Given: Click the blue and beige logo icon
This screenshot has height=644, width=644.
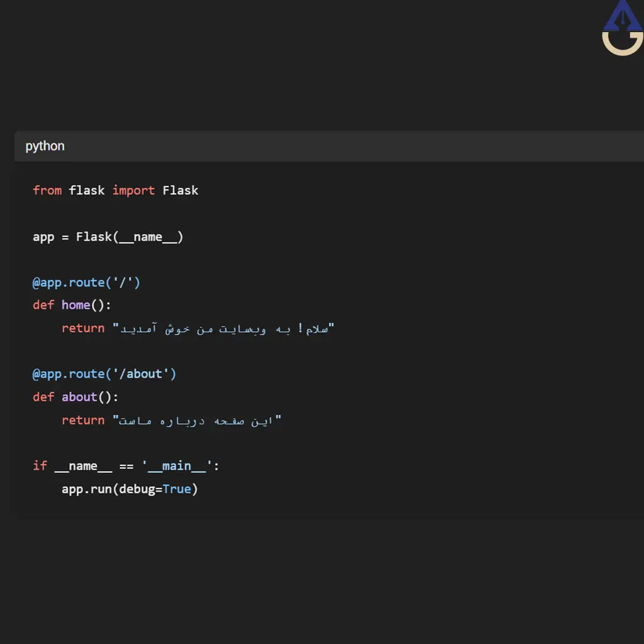Looking at the screenshot, I should [622, 28].
